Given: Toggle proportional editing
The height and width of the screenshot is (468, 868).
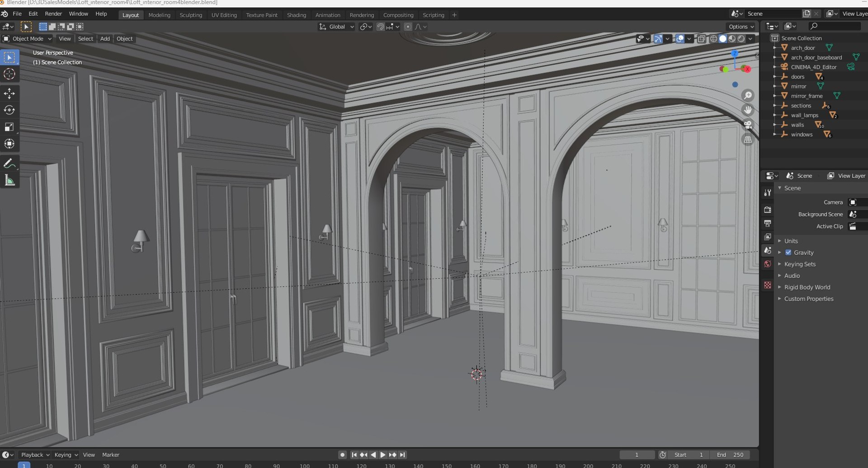Looking at the screenshot, I should click(x=408, y=27).
